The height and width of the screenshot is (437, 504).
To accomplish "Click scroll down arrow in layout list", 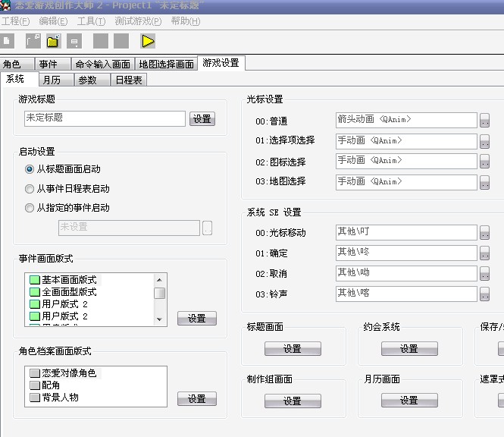I will [x=159, y=319].
